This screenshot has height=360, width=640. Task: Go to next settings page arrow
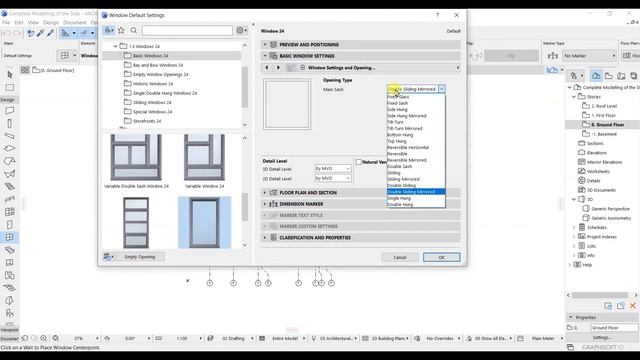278,67
